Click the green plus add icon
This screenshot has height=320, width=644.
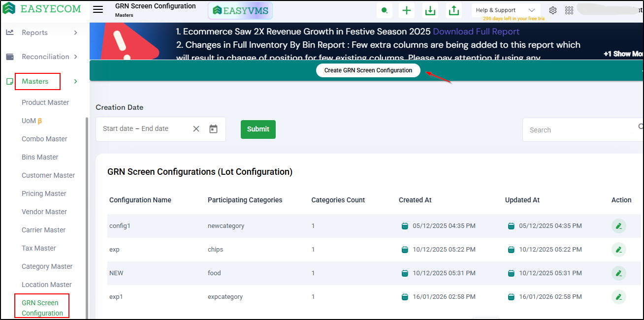coord(406,11)
